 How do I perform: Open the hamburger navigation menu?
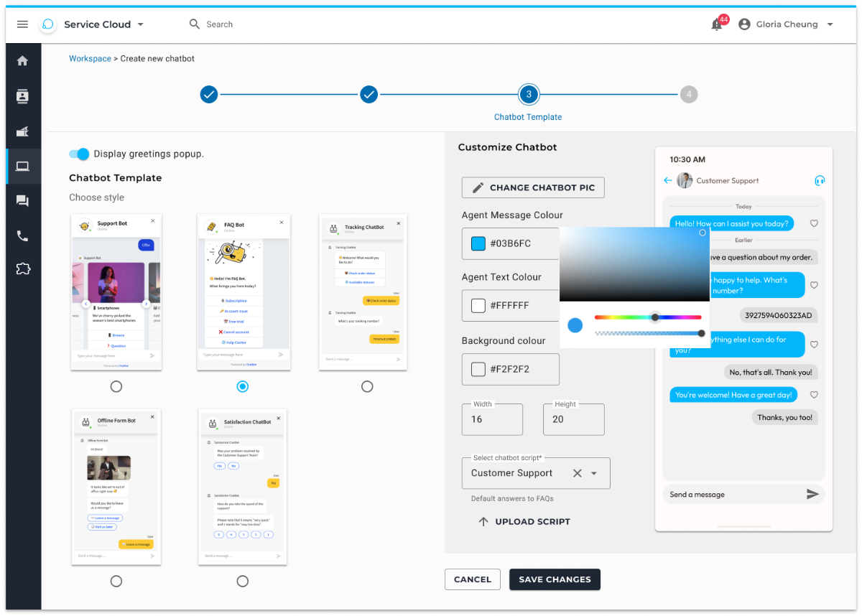click(22, 24)
